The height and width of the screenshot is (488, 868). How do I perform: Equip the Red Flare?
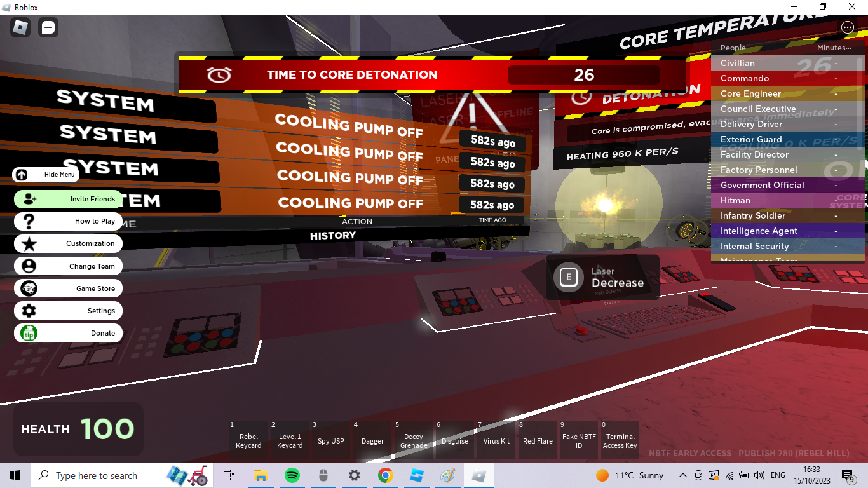[538, 440]
